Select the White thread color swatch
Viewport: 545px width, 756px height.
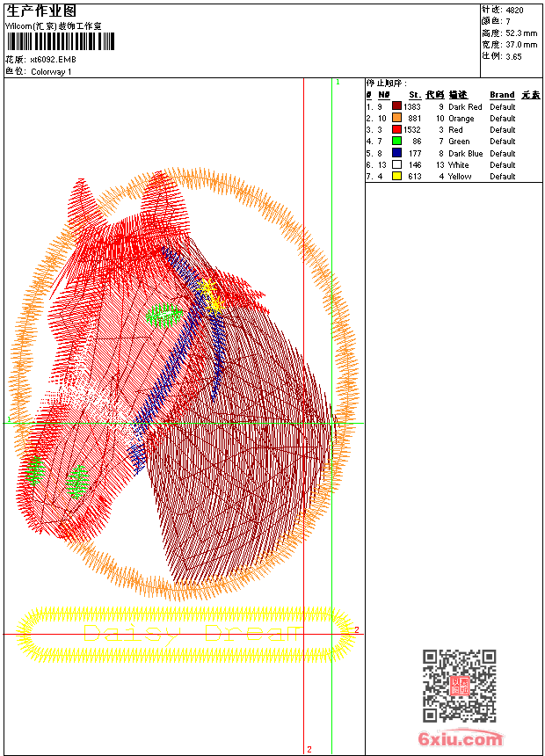(396, 164)
